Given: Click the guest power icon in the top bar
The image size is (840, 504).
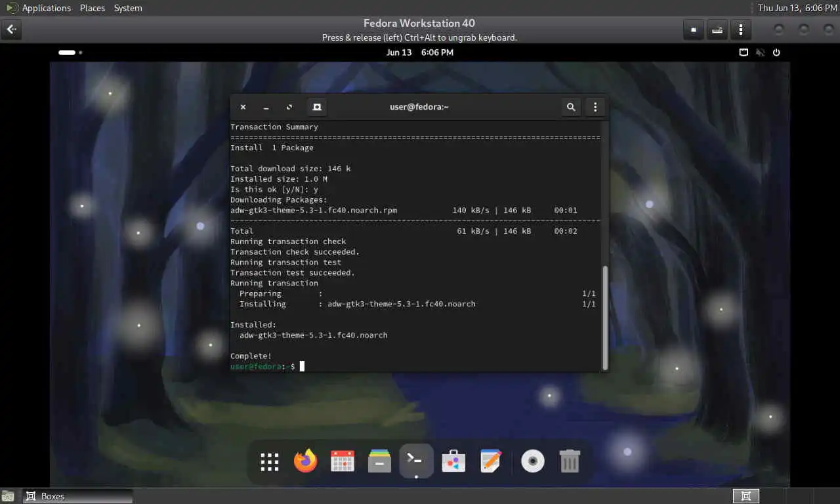Looking at the screenshot, I should (777, 52).
